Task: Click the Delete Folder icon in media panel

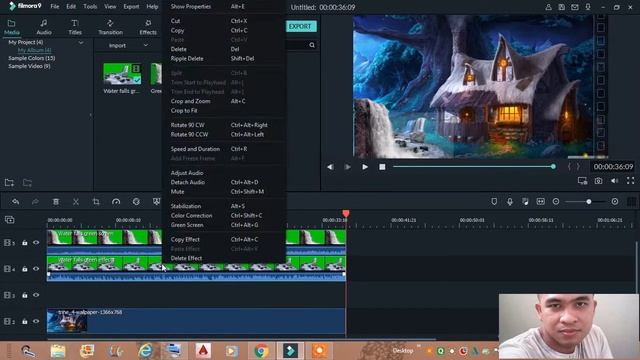Action: click(x=27, y=183)
